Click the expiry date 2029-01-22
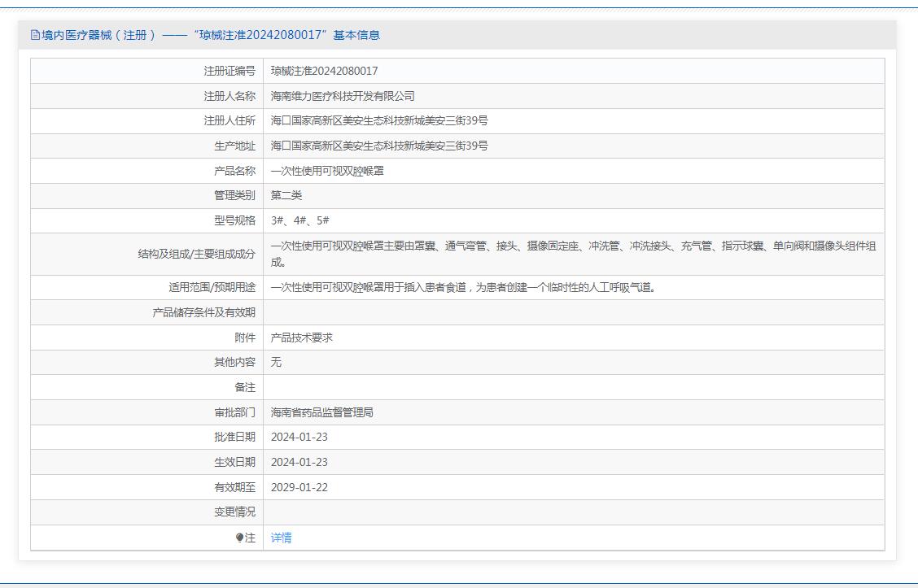 coord(299,487)
